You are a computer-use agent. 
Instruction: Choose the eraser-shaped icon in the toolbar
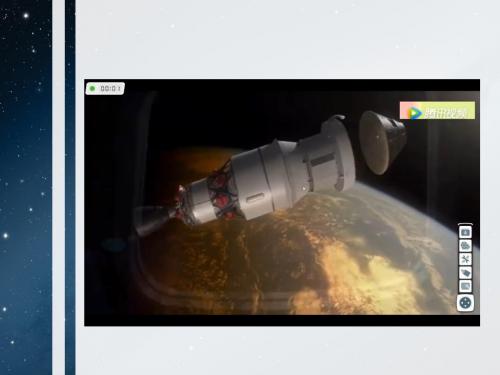[x=465, y=273]
